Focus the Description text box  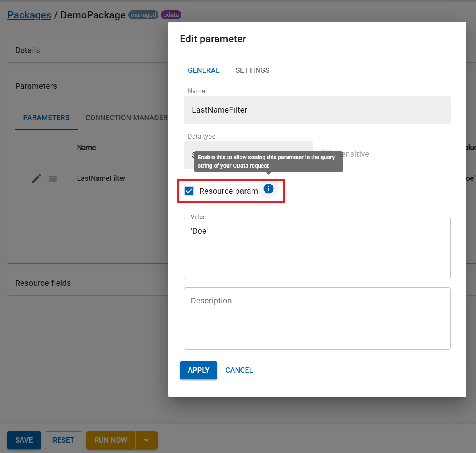click(x=317, y=318)
